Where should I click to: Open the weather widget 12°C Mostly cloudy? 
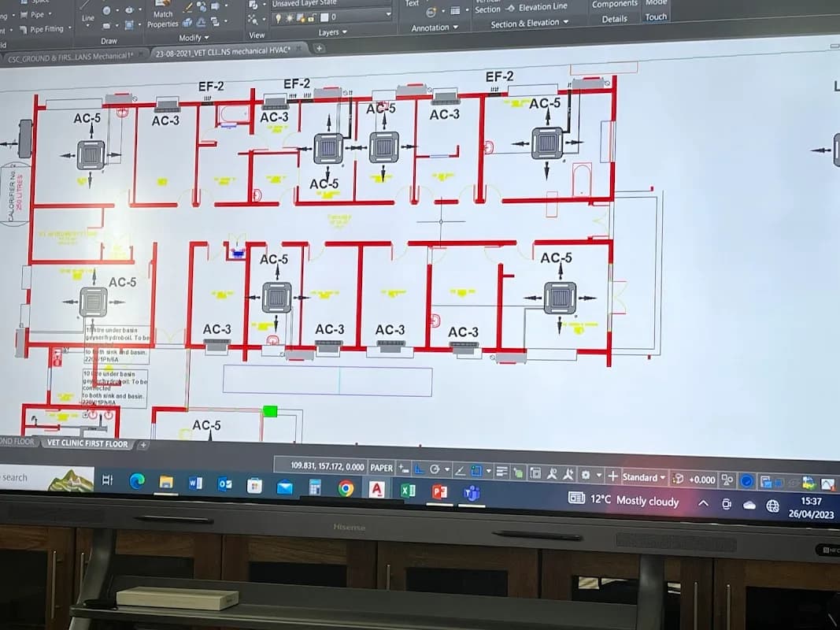624,500
